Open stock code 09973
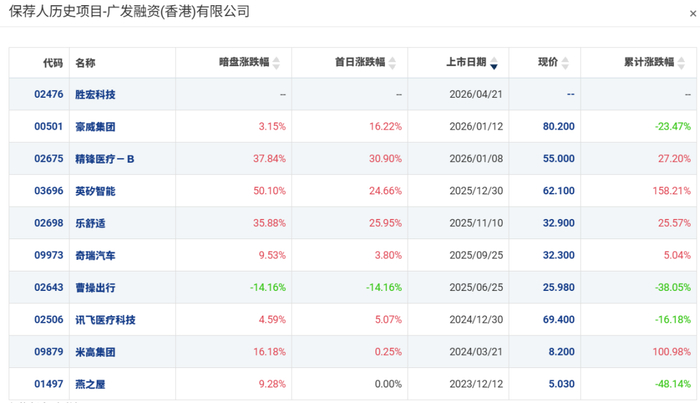This screenshot has height=403, width=700. pyautogui.click(x=49, y=255)
